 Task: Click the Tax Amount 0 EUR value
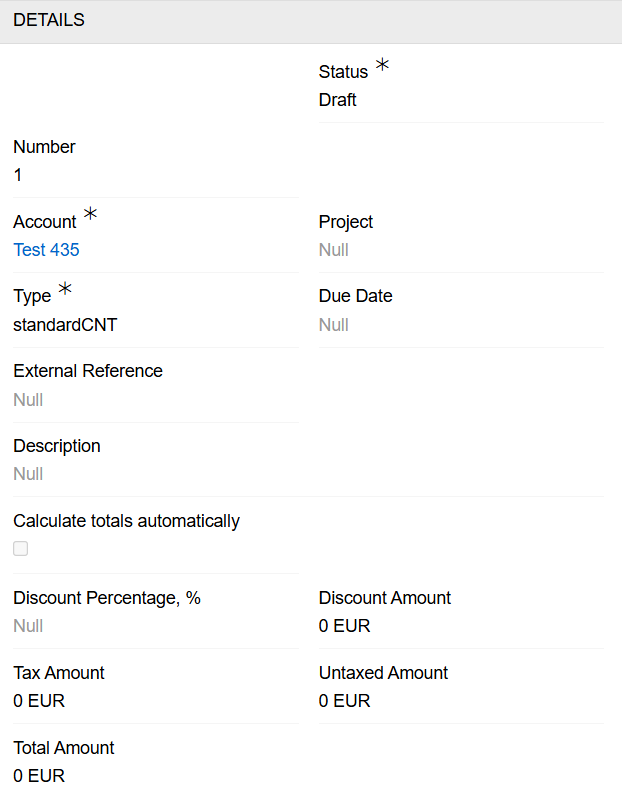[x=39, y=701]
